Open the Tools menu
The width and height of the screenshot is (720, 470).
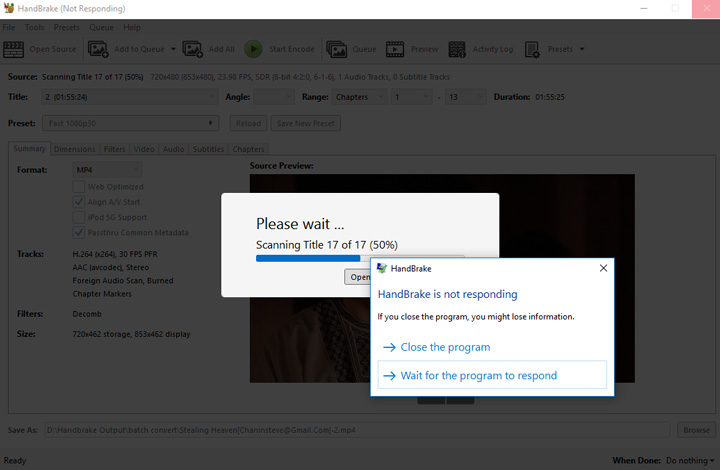34,28
